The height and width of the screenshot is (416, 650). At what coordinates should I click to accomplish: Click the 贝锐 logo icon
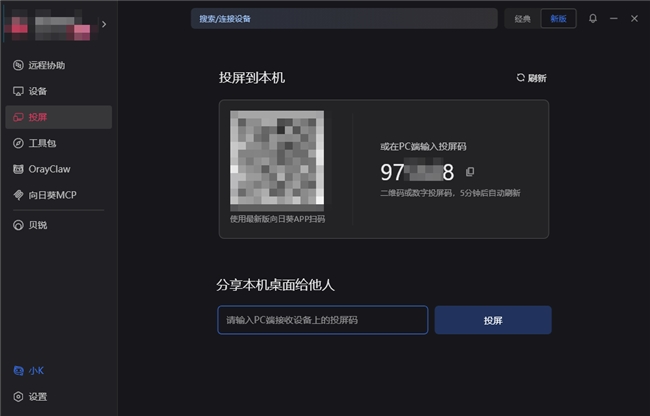[18, 225]
